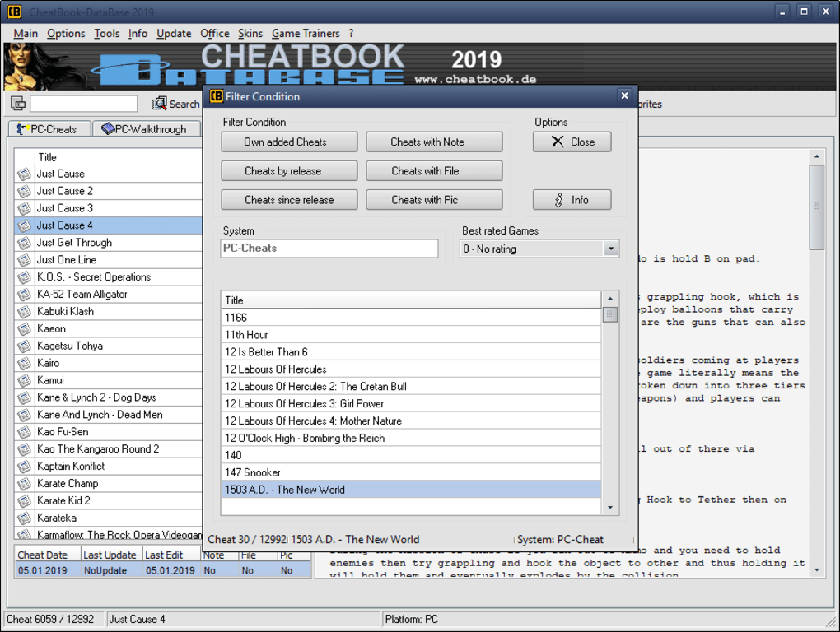Click the Search binoculars icon
Image resolution: width=840 pixels, height=632 pixels.
159,104
